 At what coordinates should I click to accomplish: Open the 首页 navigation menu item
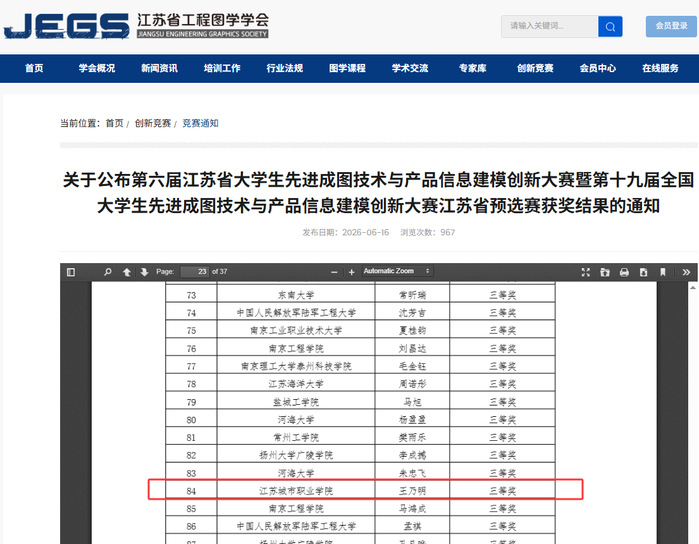(34, 68)
